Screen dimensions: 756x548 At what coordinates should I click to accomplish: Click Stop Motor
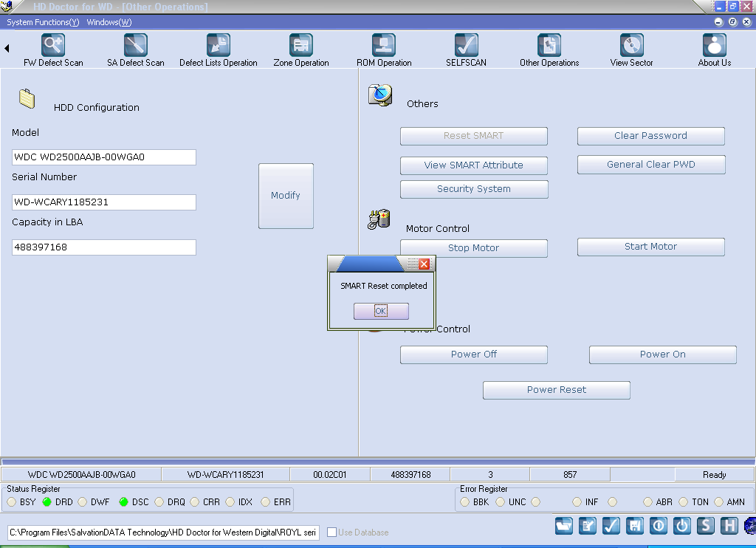473,248
